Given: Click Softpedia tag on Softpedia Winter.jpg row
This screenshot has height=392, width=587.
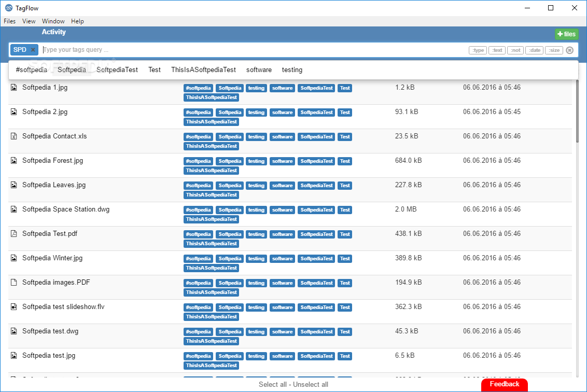Looking at the screenshot, I should click(230, 259).
